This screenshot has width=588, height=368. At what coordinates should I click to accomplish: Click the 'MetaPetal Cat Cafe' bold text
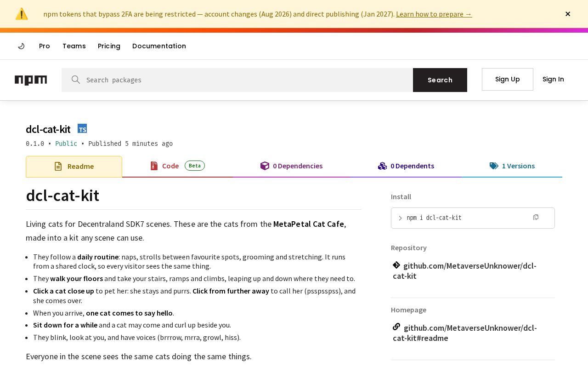tap(309, 224)
